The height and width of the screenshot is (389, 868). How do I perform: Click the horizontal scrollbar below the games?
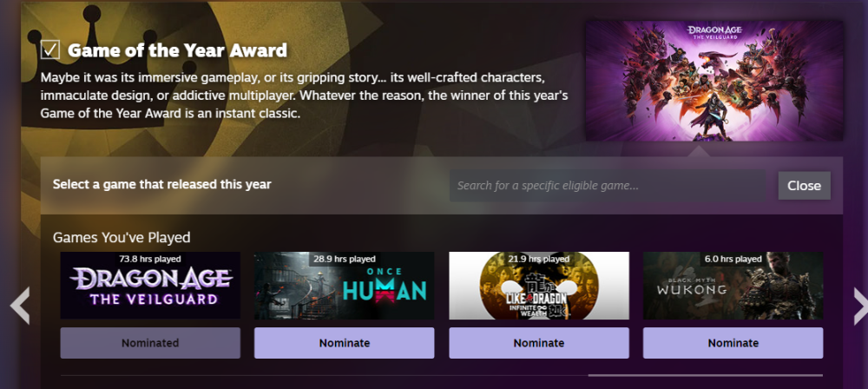705,376
